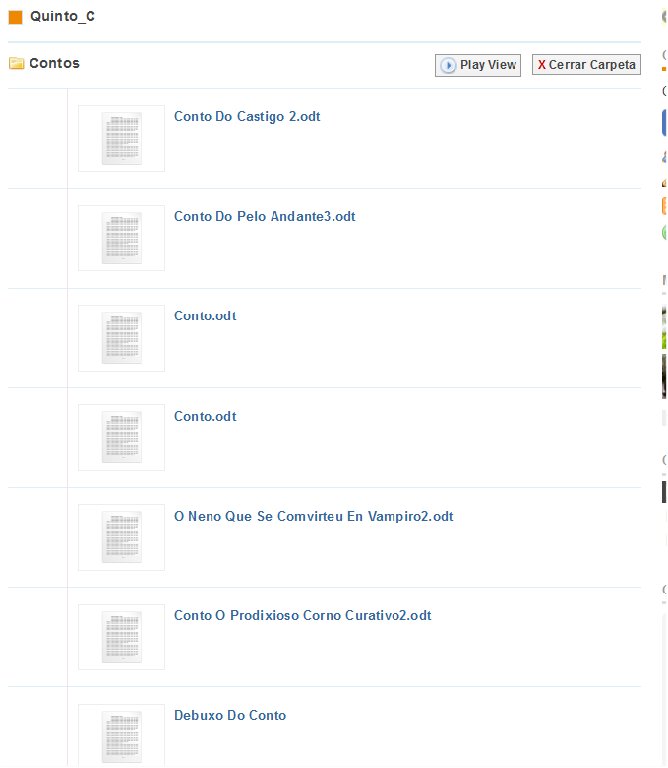Image resolution: width=668 pixels, height=768 pixels.
Task: Close the folder with Cerrar Carpeta
Action: (x=585, y=65)
